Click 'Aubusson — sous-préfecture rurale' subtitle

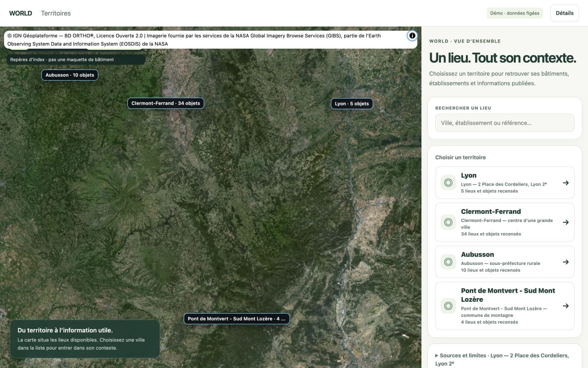pyautogui.click(x=501, y=263)
